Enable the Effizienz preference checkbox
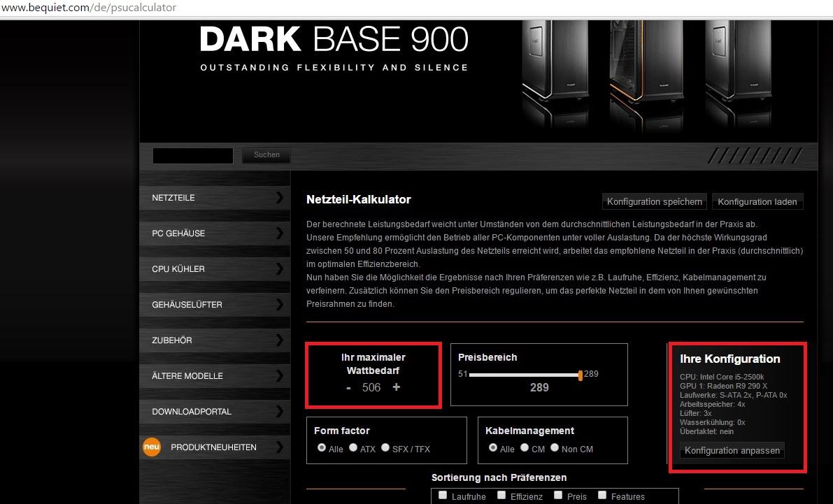 tap(501, 495)
